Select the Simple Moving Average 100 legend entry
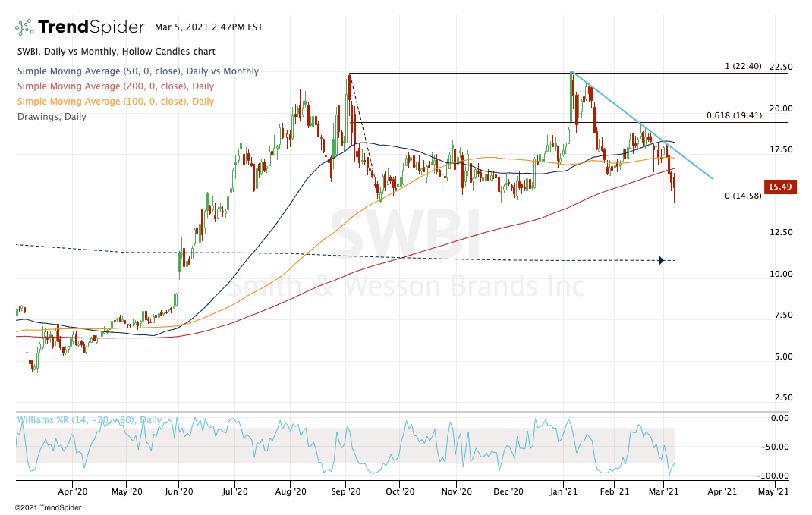The image size is (812, 515). coord(115,102)
